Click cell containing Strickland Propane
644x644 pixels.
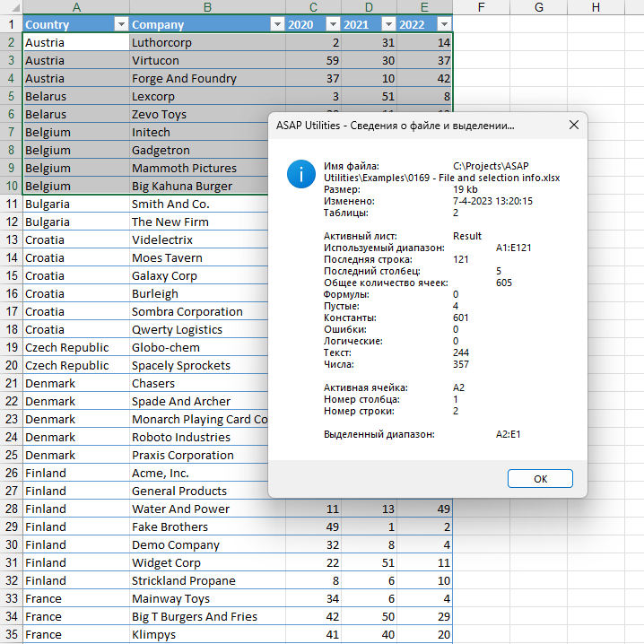click(207, 580)
